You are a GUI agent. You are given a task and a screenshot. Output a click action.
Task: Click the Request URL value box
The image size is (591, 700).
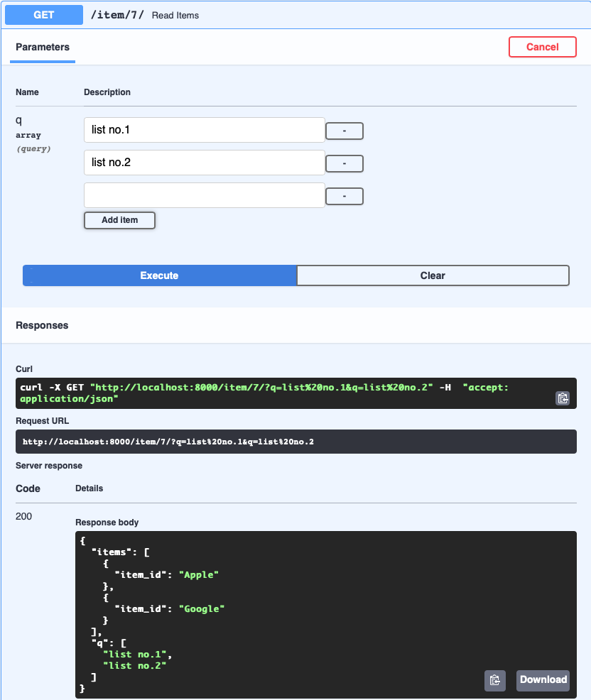click(295, 442)
